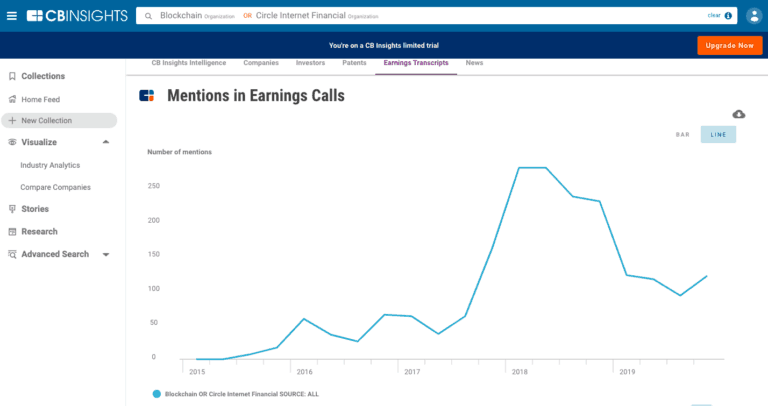Clear the search query
Image resolution: width=768 pixels, height=406 pixels.
(x=713, y=16)
